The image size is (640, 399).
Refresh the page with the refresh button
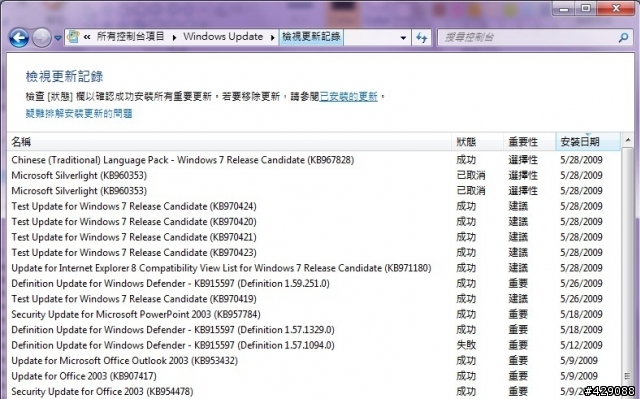[x=421, y=38]
